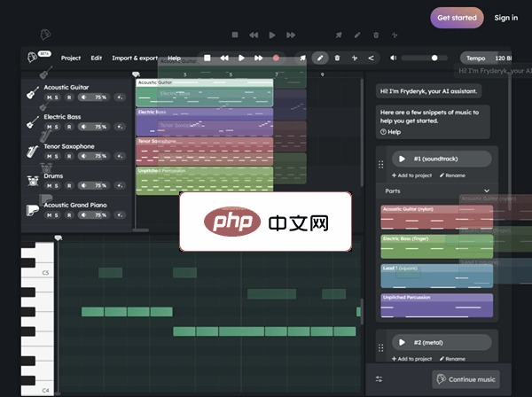Click the white Drums kit instrument icon
532x397 pixels.
(33, 181)
